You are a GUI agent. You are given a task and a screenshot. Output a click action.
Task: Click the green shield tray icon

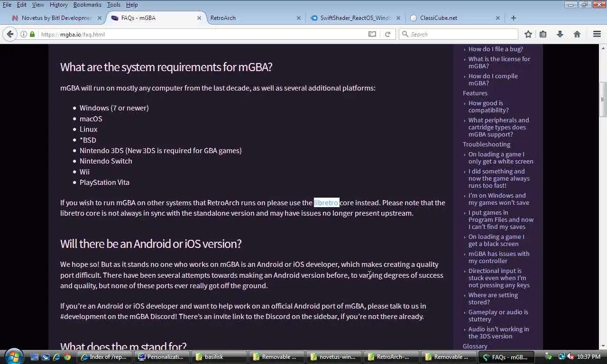(548, 357)
